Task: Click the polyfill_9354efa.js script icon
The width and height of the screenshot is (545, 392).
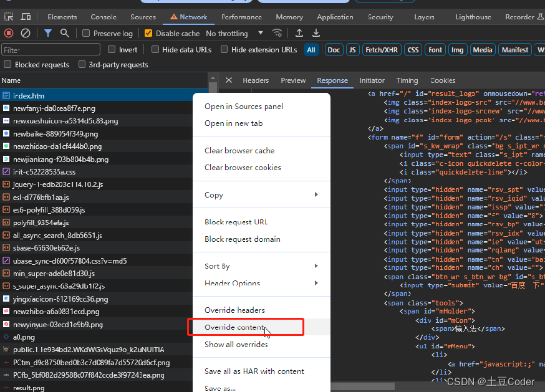Action: pos(6,222)
